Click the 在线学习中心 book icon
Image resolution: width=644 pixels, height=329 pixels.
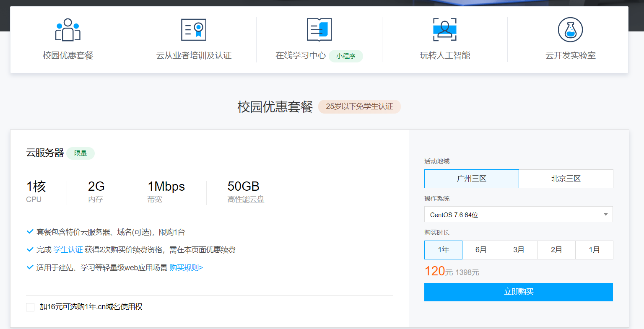point(319,30)
